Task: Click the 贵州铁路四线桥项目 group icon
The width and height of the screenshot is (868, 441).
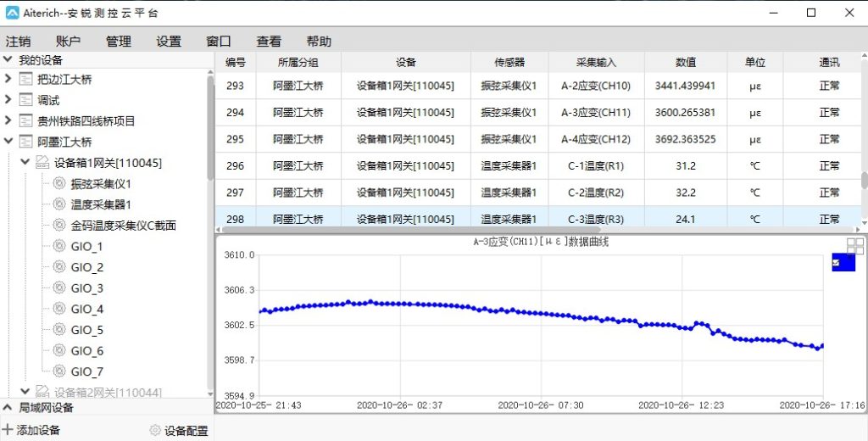Action: tap(25, 121)
